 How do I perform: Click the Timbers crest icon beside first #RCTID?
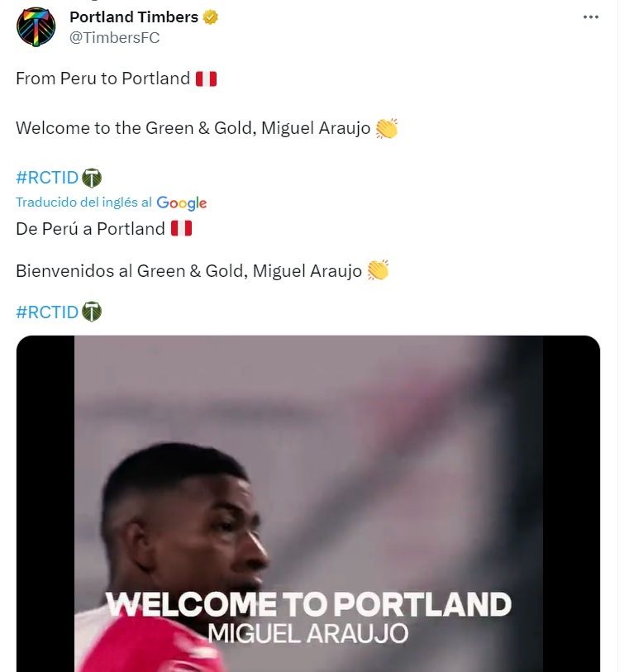[92, 178]
